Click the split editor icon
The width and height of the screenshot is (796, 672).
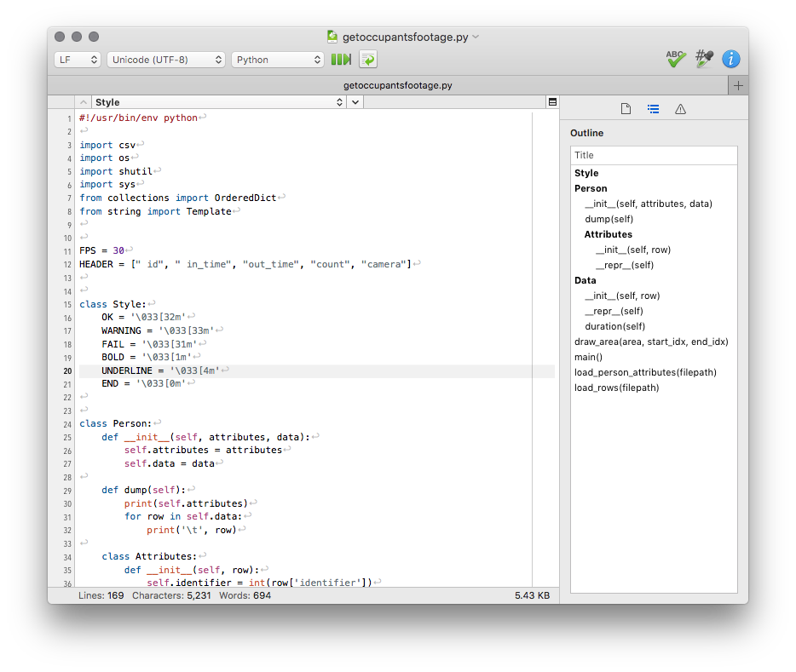click(553, 102)
